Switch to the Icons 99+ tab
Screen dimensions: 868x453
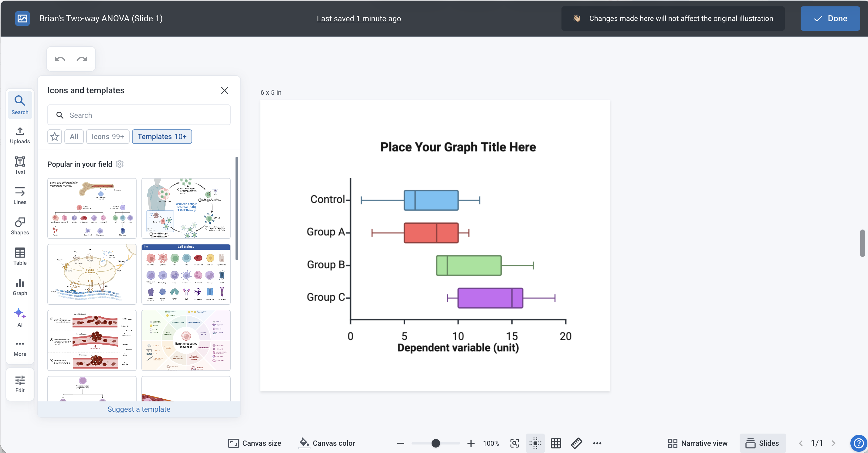(108, 137)
